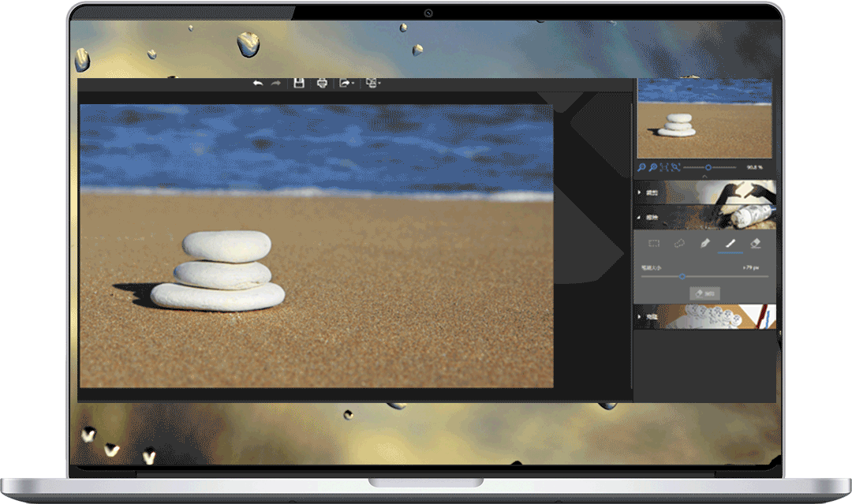This screenshot has width=852, height=504.
Task: Click the fourth zoom icon next to fit-to-screen
Action: (x=675, y=167)
